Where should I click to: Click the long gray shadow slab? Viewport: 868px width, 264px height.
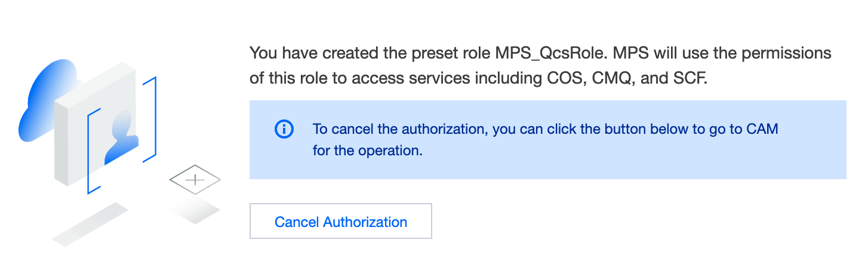[x=90, y=224]
